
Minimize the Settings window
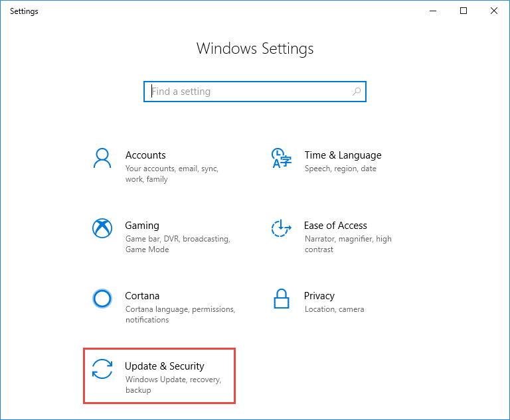[433, 11]
